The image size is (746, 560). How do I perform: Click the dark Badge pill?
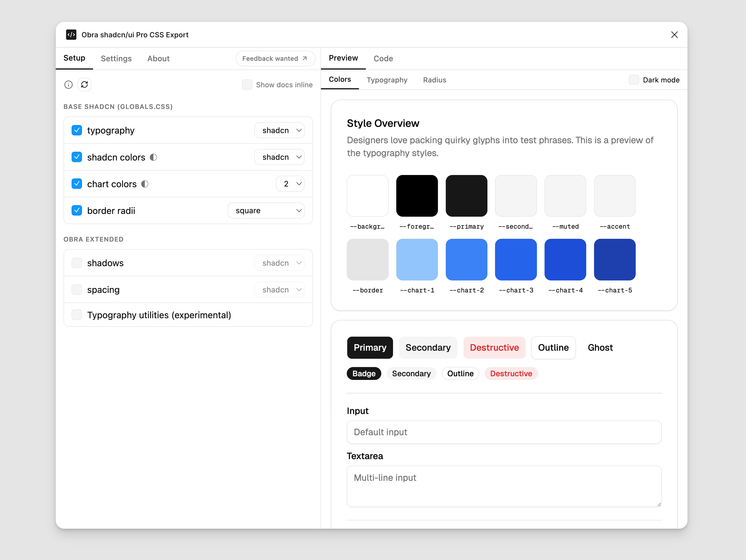364,373
